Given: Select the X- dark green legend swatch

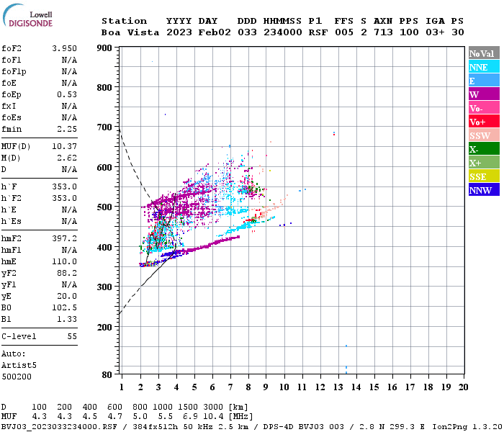Looking at the screenshot, I should click(484, 149).
